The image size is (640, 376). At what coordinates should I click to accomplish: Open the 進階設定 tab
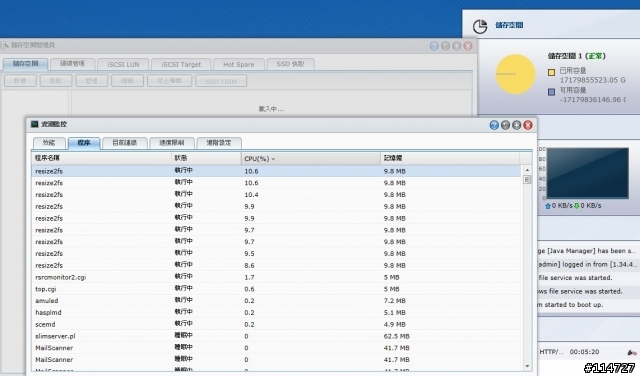tap(219, 143)
